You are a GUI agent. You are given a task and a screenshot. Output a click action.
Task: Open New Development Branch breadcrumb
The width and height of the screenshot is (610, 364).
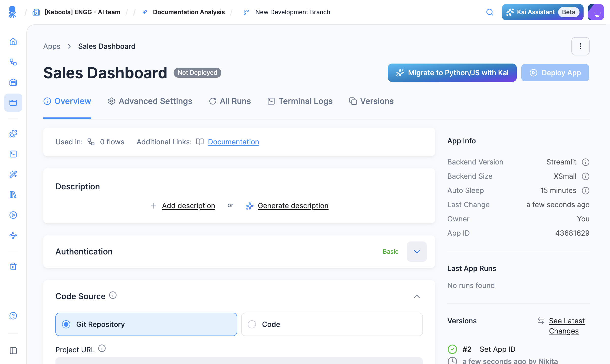[293, 12]
